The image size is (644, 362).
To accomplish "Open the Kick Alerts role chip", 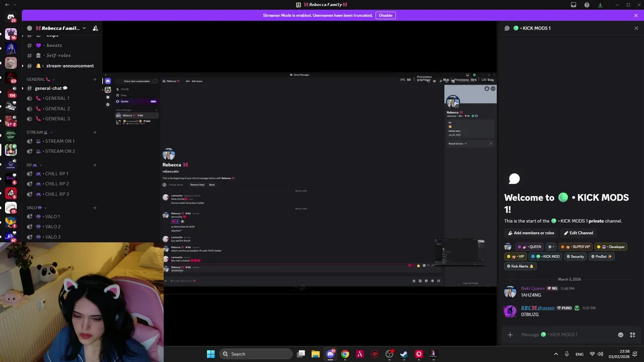I will [520, 266].
